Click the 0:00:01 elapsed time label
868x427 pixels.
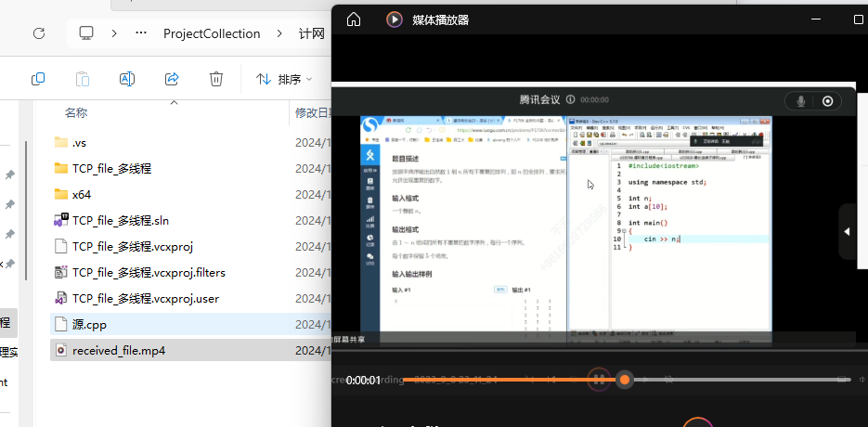(x=363, y=380)
